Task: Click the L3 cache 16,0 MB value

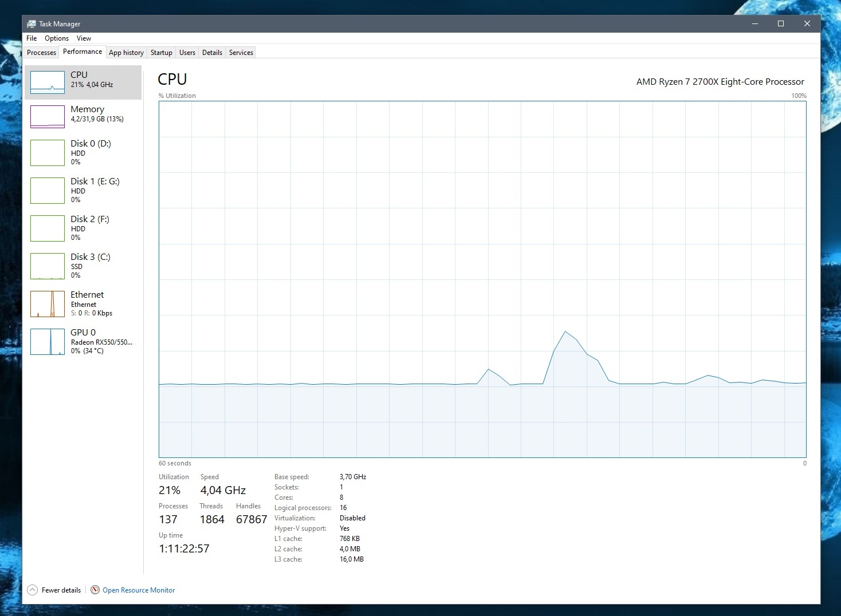Action: (x=352, y=559)
